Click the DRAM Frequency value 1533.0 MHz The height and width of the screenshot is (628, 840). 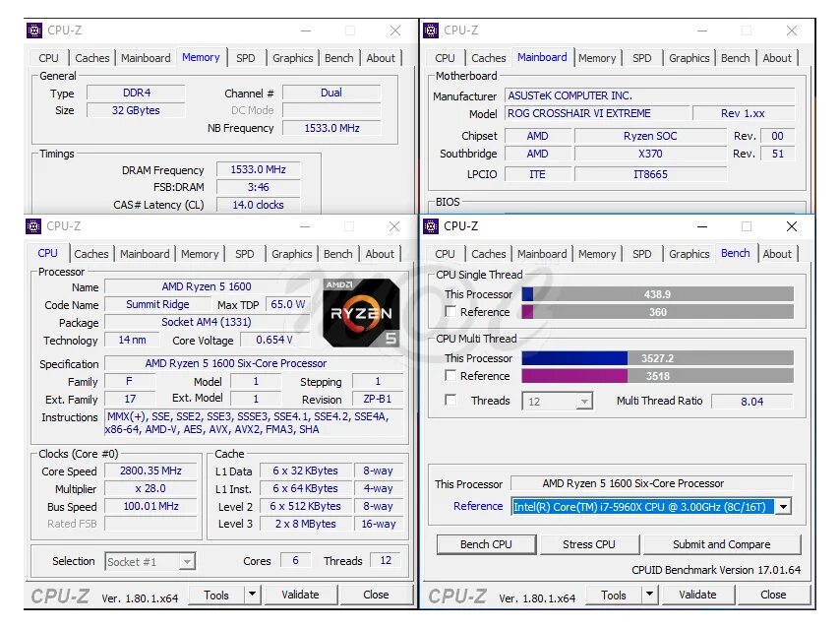(x=258, y=169)
